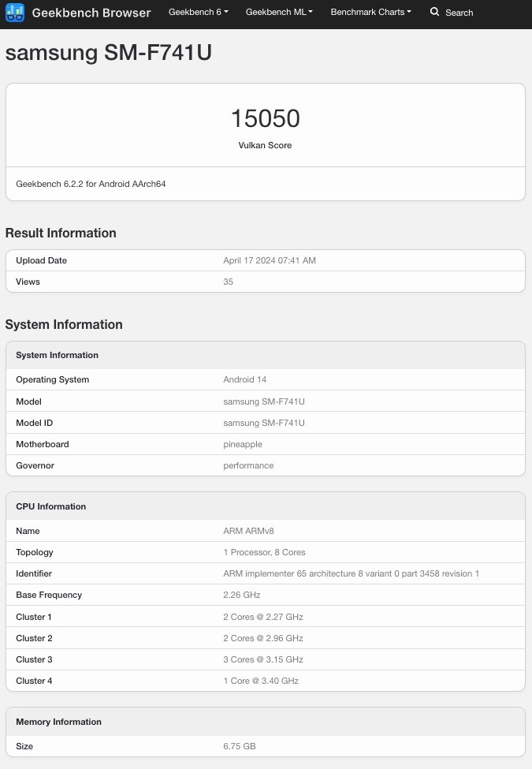Click the Views count of 35
The image size is (532, 769).
pyautogui.click(x=228, y=282)
